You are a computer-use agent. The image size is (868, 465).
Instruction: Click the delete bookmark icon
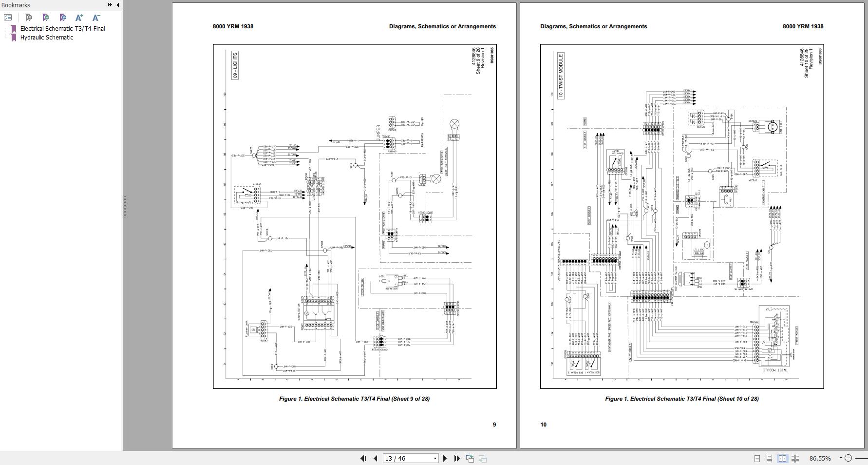(29, 18)
